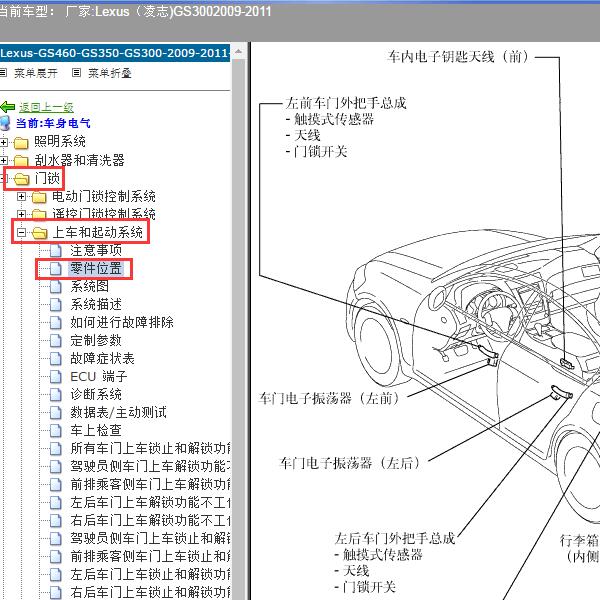Image resolution: width=600 pixels, height=600 pixels.
Task: Click page icon beside 系统图
Action: pos(56,287)
